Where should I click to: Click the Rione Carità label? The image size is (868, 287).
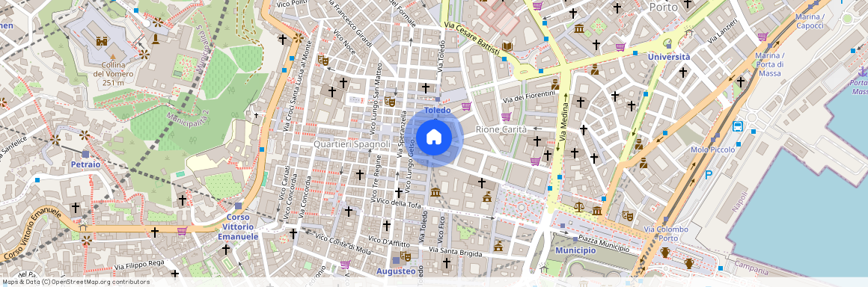[501, 129]
